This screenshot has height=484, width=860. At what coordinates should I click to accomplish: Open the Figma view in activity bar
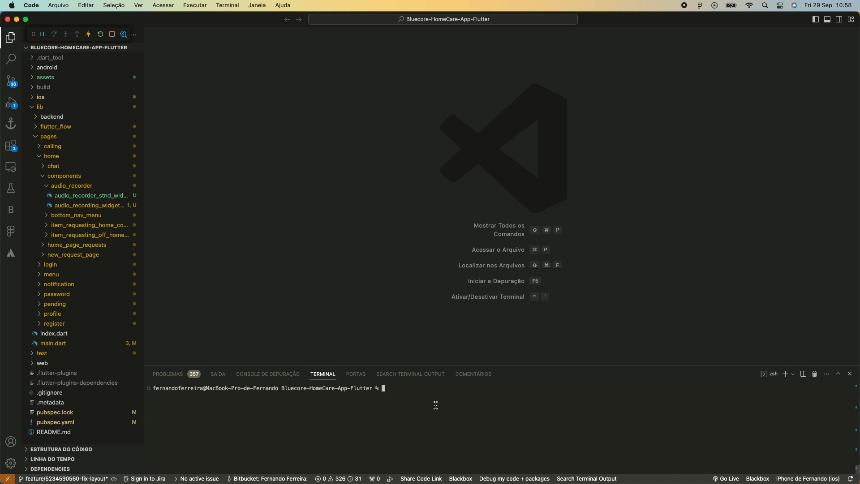tap(10, 231)
